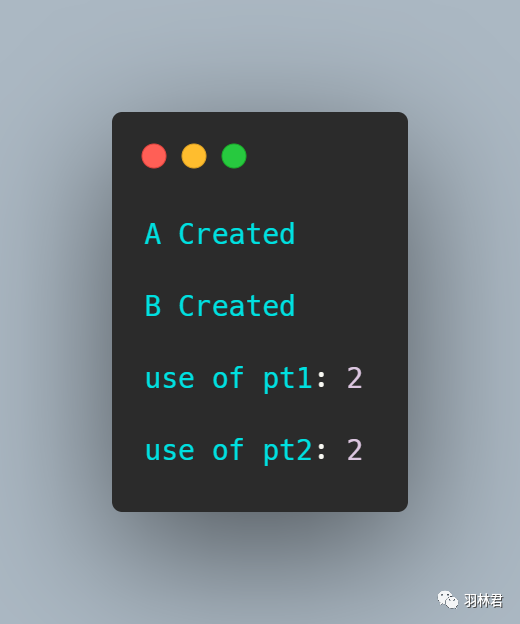
Task: Click the word Created after A
Action: click(x=237, y=234)
